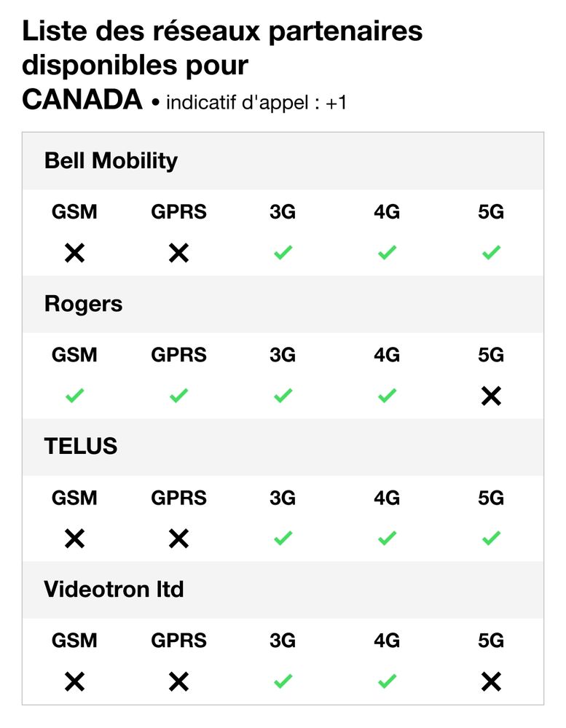Click the 5G label under TELUS
This screenshot has width=566, height=728.
point(491,498)
